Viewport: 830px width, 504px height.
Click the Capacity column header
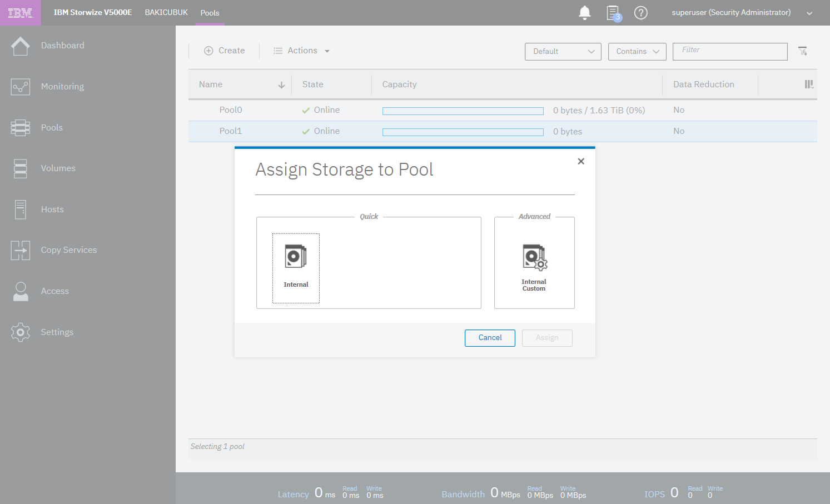(x=399, y=84)
